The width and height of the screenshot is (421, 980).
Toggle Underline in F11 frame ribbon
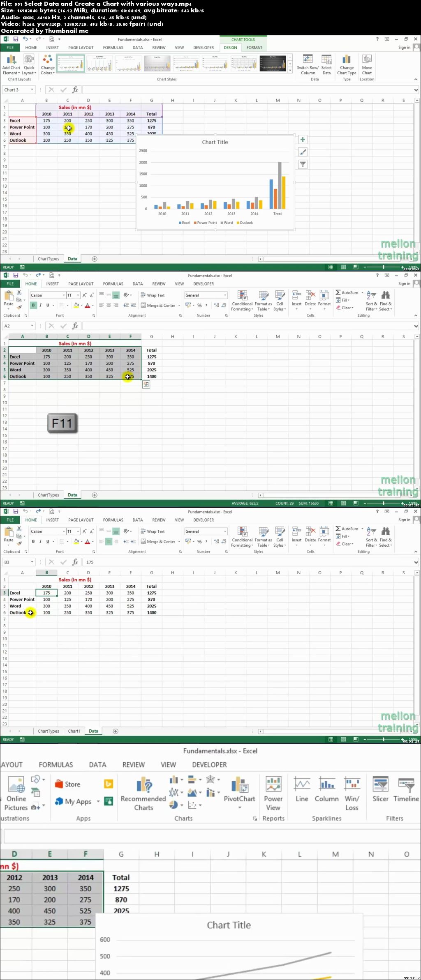pos(48,305)
